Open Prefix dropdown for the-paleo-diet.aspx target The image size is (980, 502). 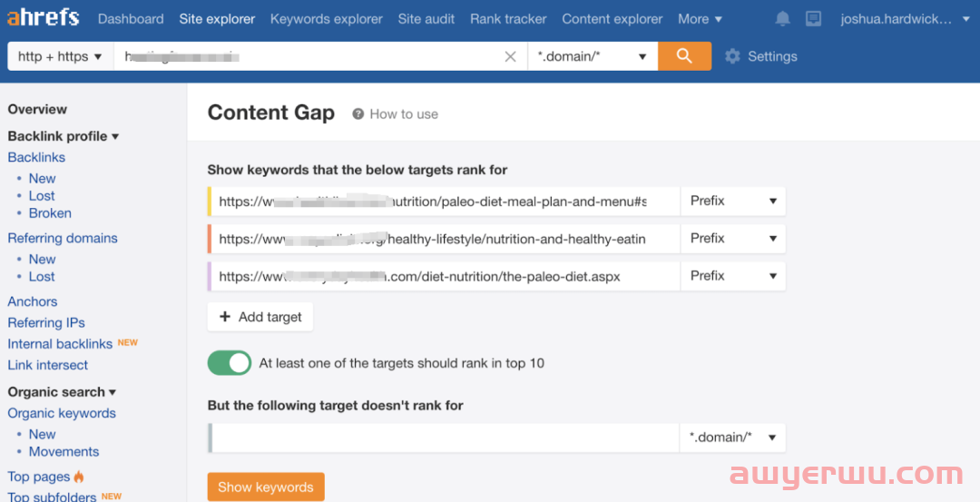[x=733, y=276]
